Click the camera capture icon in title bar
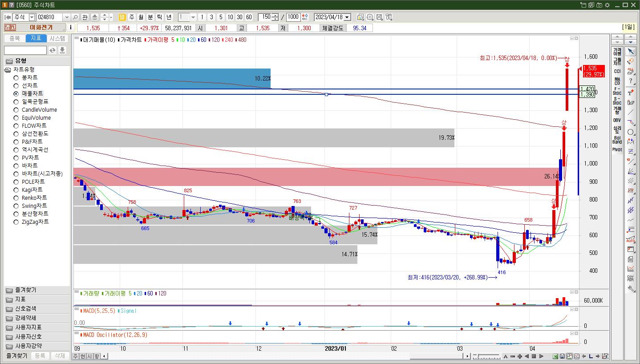The image size is (640, 364). click(599, 5)
